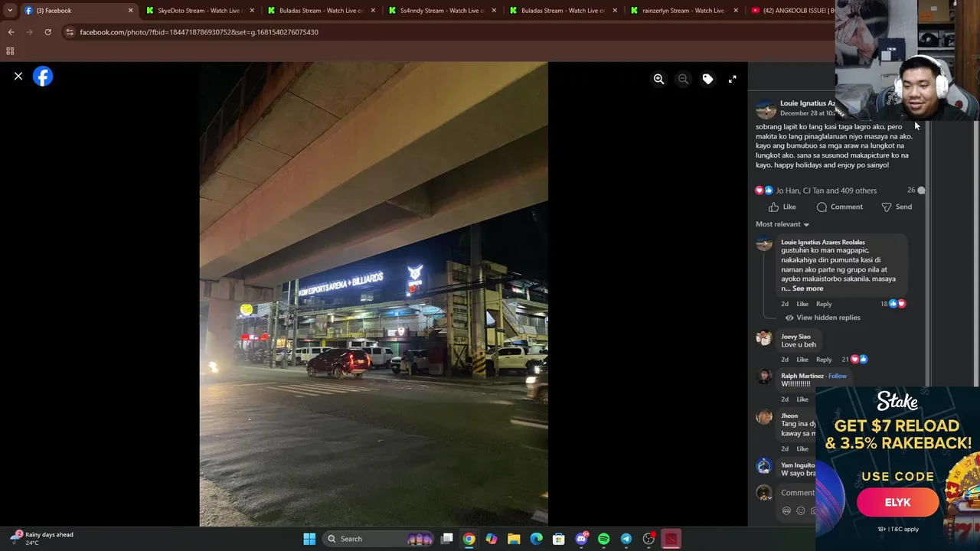Open the 26 comments count

[x=916, y=190]
